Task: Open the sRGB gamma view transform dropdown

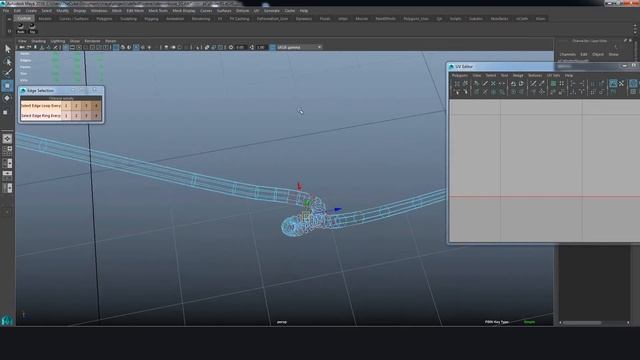Action: coord(299,47)
